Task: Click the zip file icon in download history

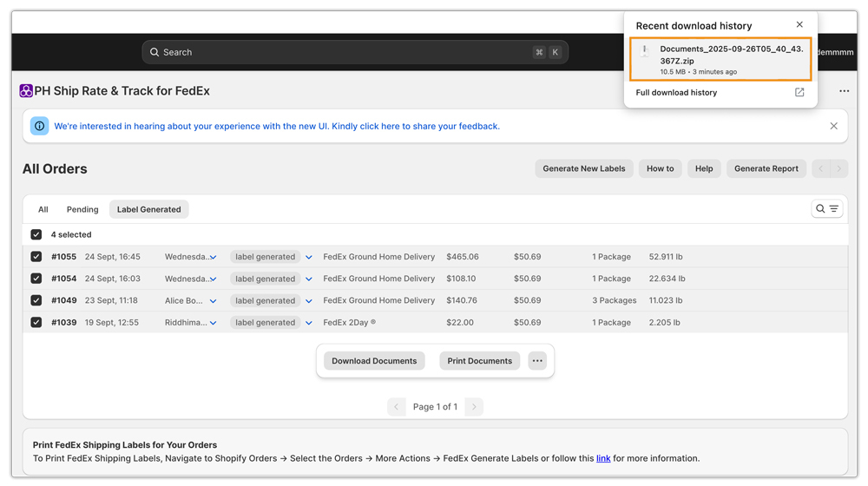Action: point(644,51)
